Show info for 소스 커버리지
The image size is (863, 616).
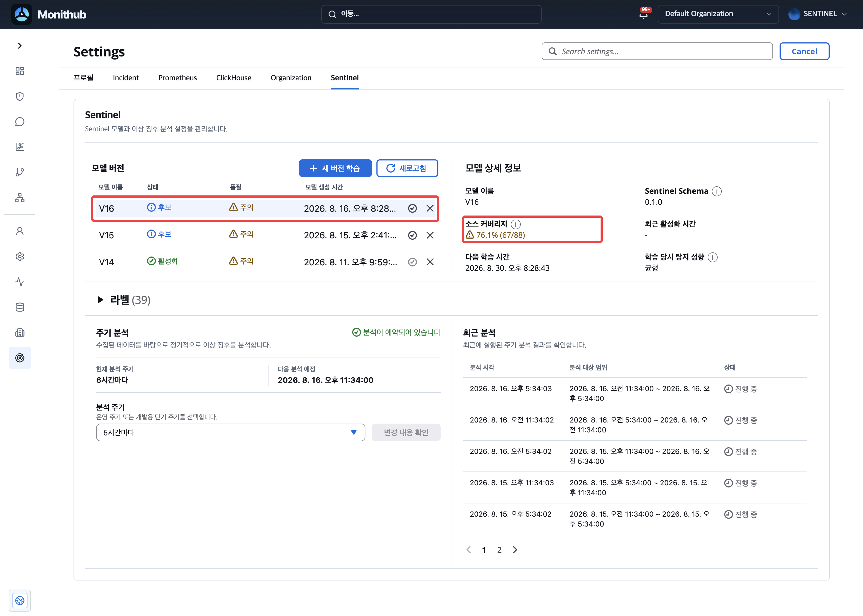click(516, 224)
